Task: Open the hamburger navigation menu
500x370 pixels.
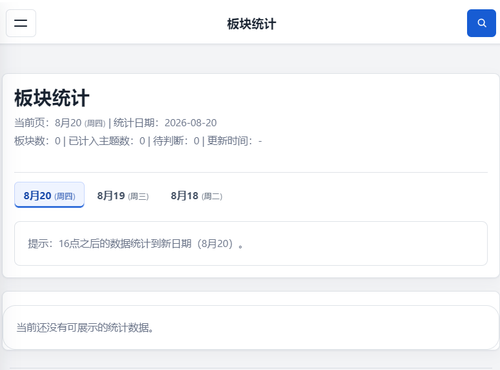Action: tap(21, 23)
